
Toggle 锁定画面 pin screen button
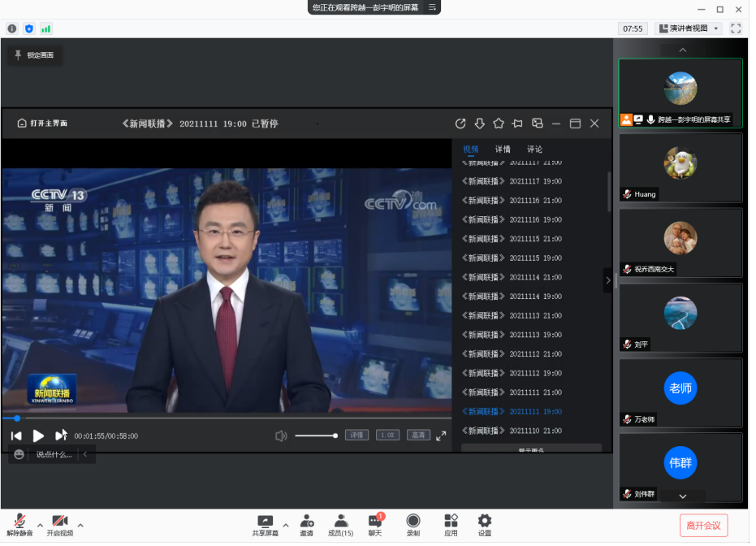[x=35, y=55]
